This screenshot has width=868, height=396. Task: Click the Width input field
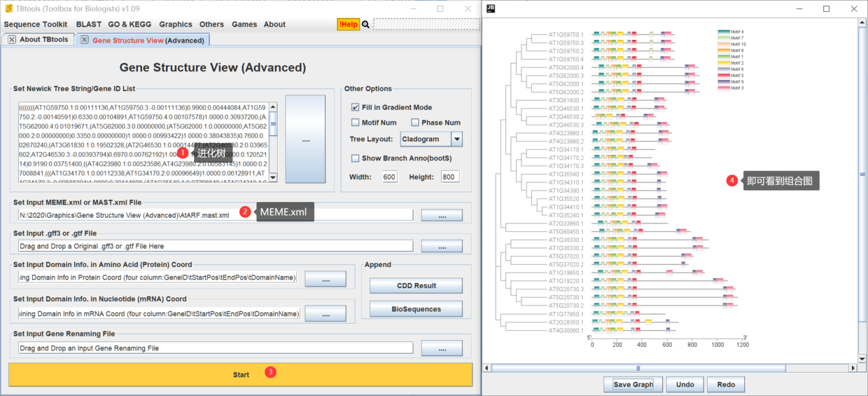pos(390,177)
